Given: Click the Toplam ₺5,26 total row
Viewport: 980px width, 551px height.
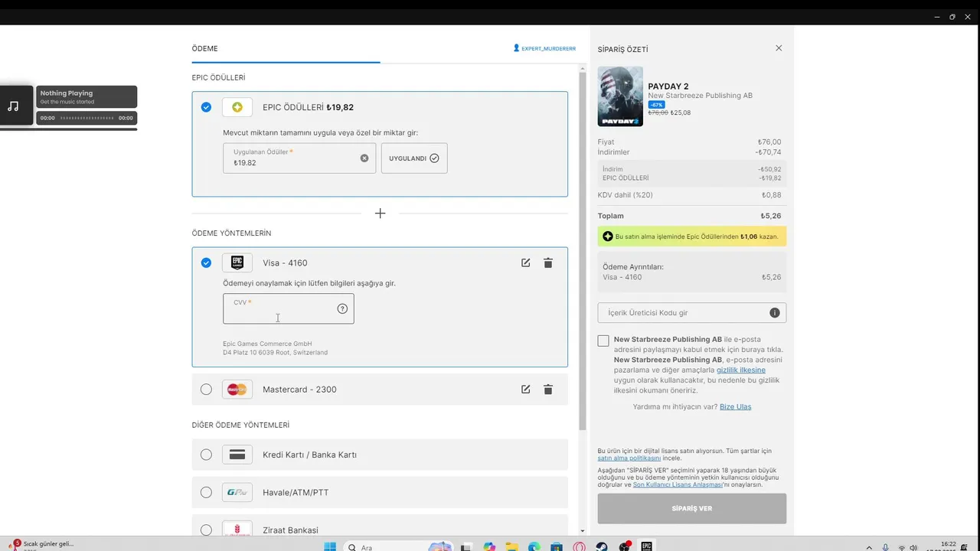Looking at the screenshot, I should click(692, 216).
